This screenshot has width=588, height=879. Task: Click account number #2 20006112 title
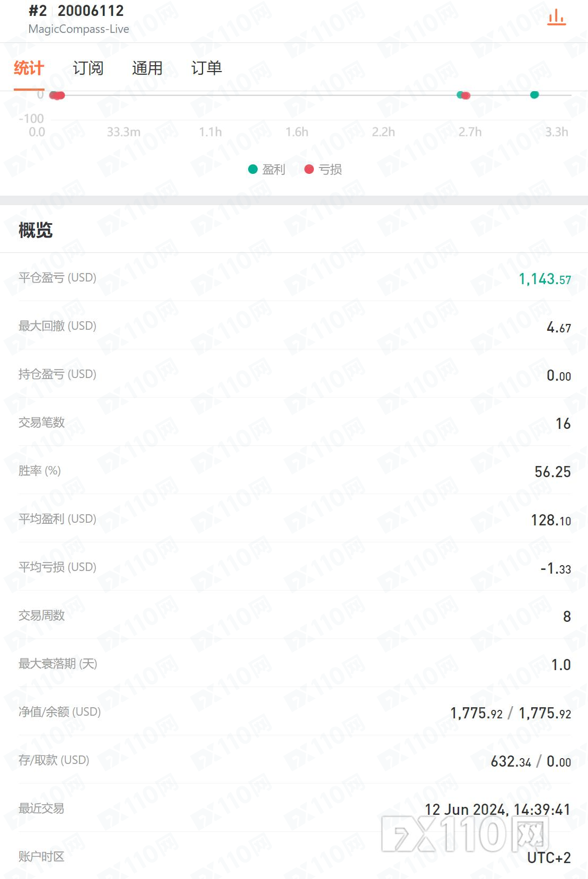76,11
